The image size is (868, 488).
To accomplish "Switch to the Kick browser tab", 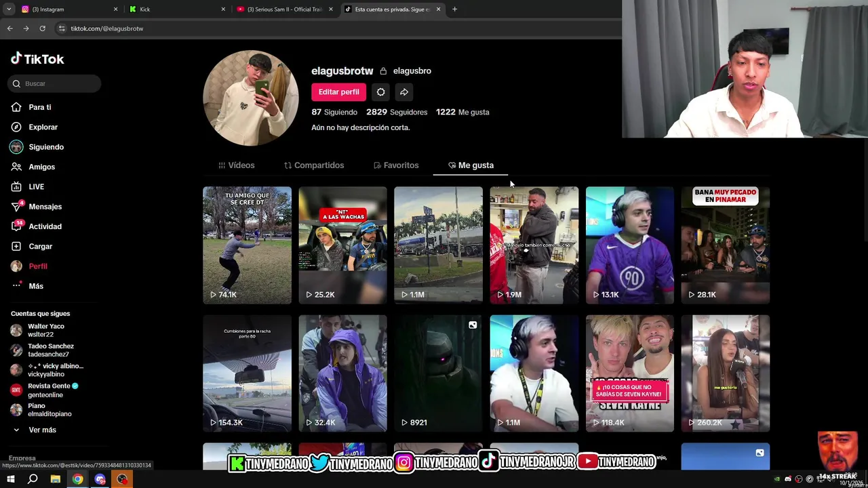I will (x=176, y=9).
